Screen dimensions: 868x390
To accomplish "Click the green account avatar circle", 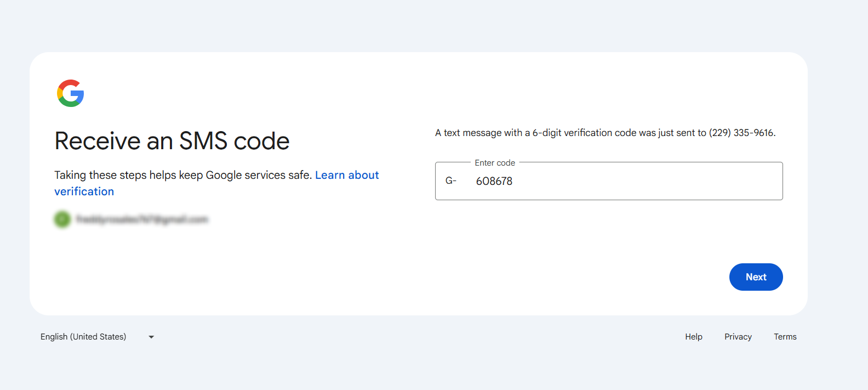I will point(62,219).
